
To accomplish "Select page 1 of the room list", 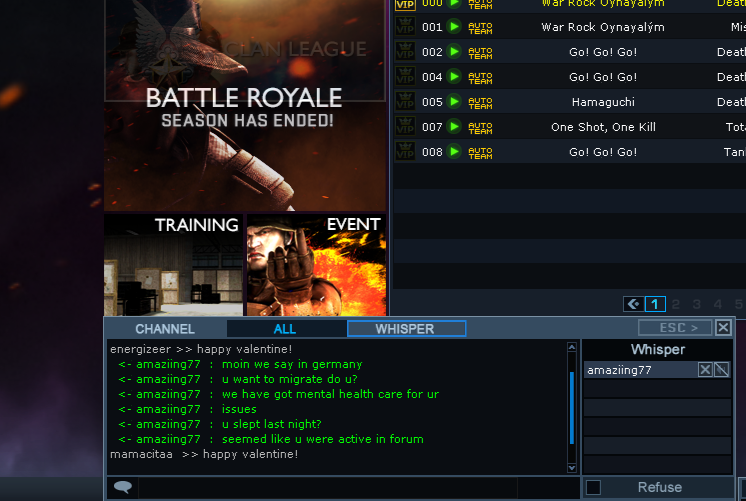I will coord(655,304).
